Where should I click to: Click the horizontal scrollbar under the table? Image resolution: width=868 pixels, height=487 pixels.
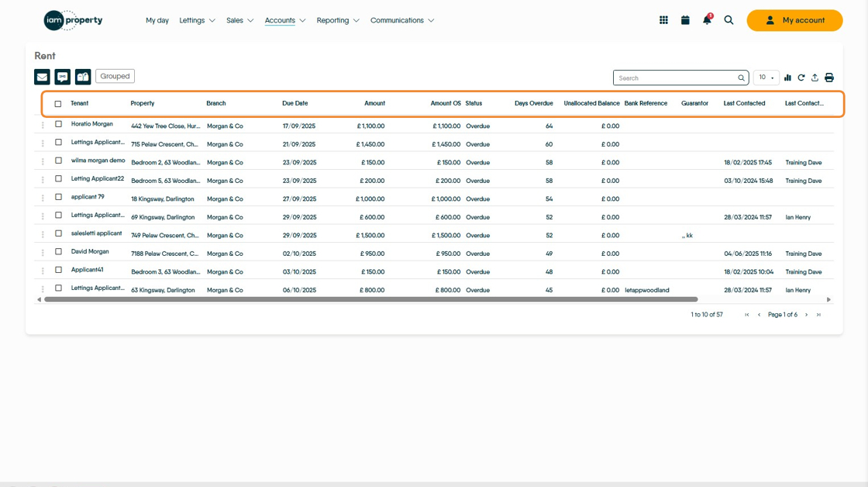(370, 299)
